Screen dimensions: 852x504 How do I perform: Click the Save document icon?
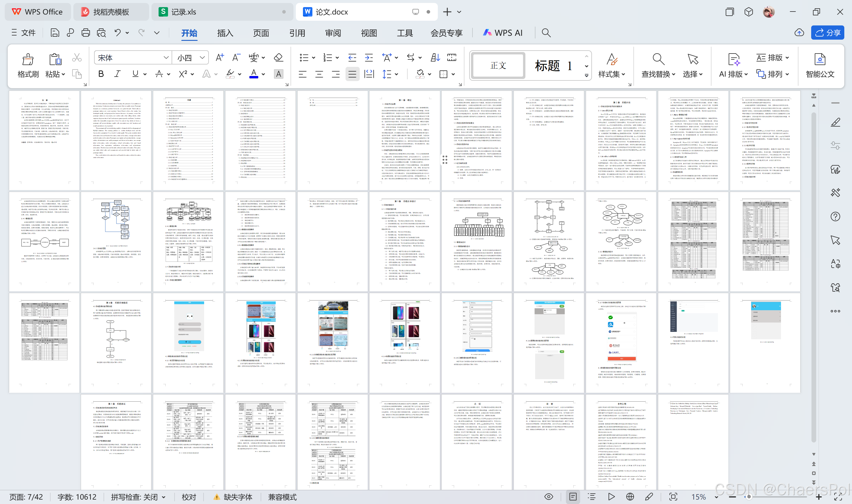tap(55, 33)
